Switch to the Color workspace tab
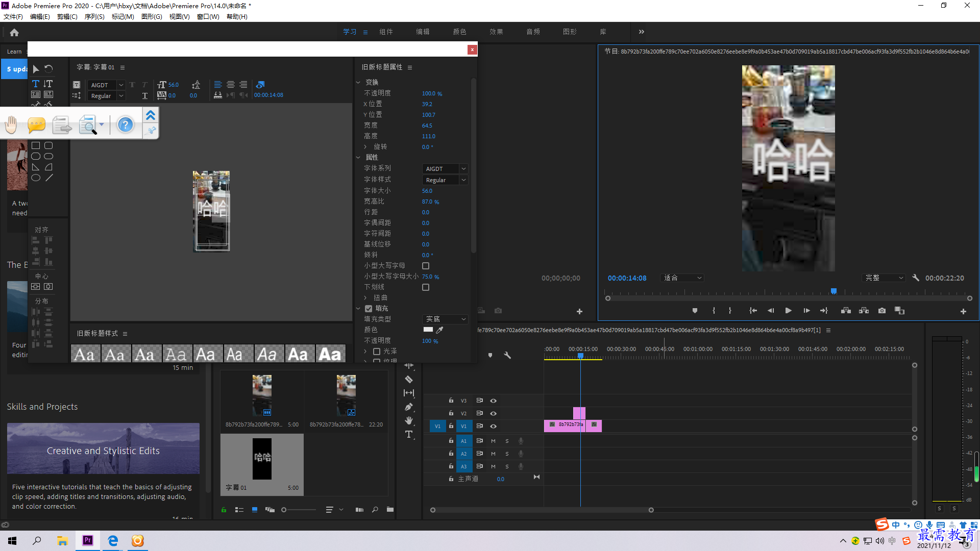980x551 pixels. click(459, 32)
